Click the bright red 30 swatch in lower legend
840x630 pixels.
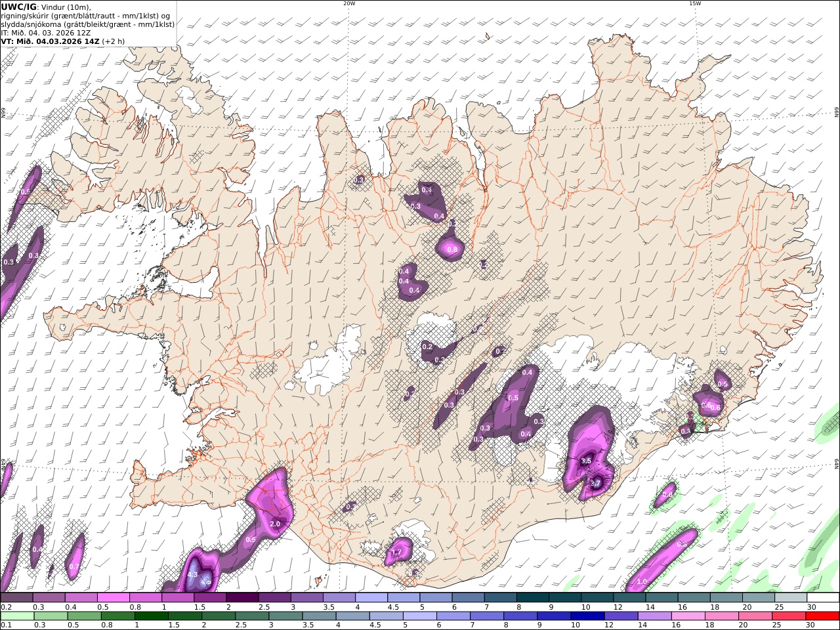(x=822, y=616)
